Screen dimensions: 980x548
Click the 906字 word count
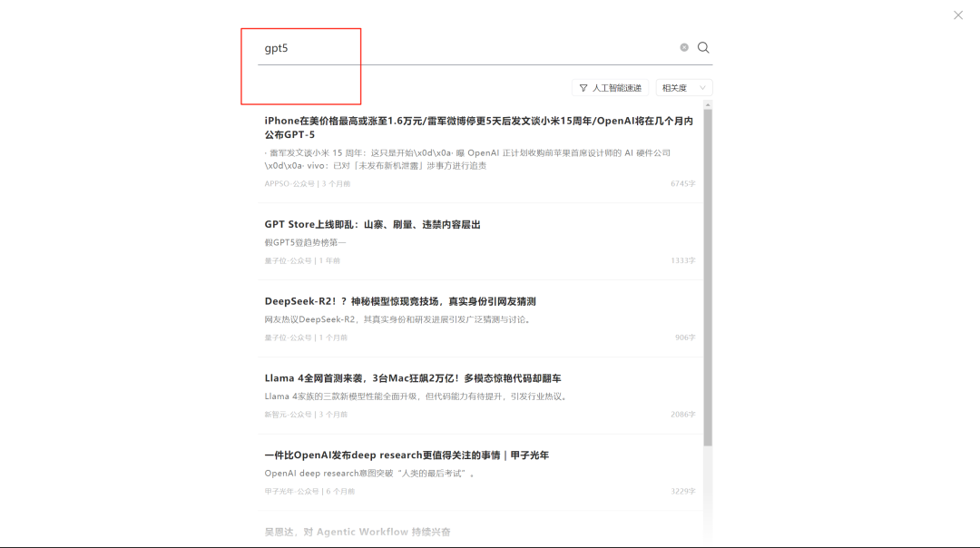pos(685,338)
